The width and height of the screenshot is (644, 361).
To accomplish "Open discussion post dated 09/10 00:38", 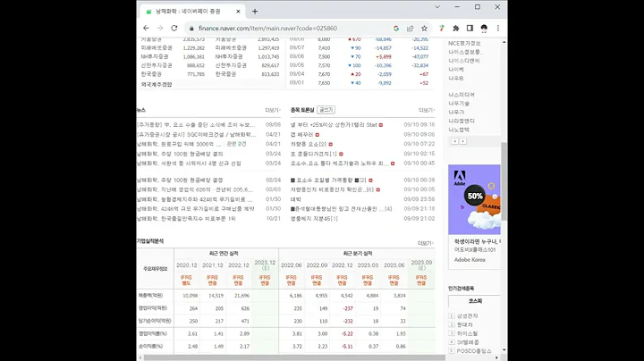I will [328, 180].
